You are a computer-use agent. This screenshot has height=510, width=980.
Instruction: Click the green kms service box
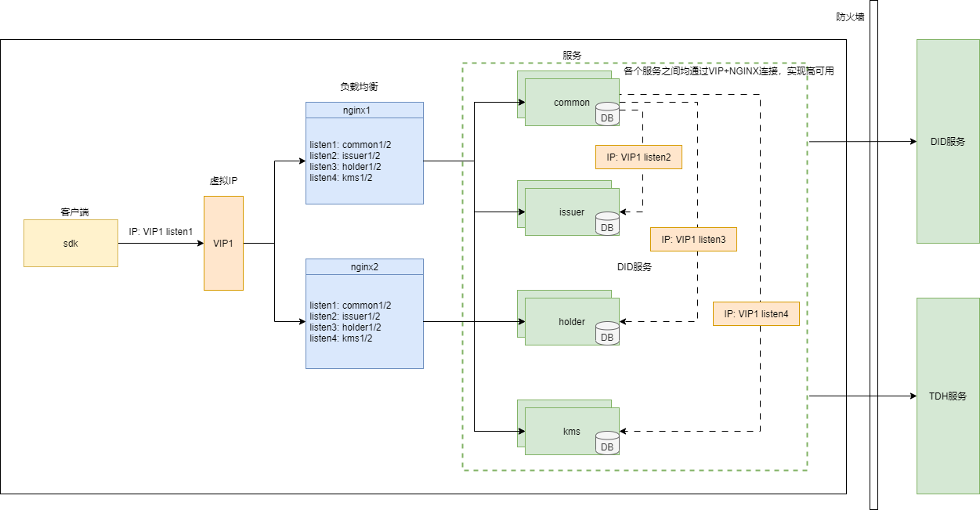(x=564, y=431)
